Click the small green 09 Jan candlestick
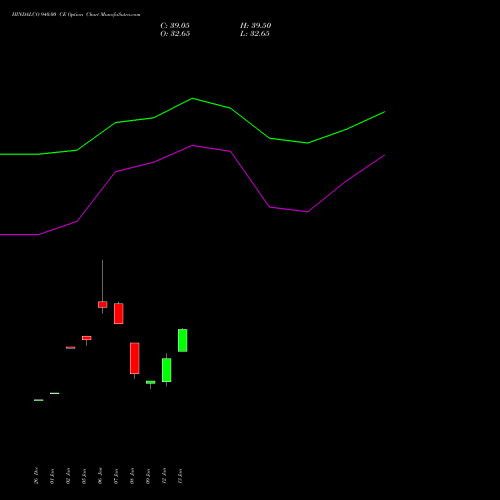Image resolution: width=500 pixels, height=500 pixels. coord(151,382)
